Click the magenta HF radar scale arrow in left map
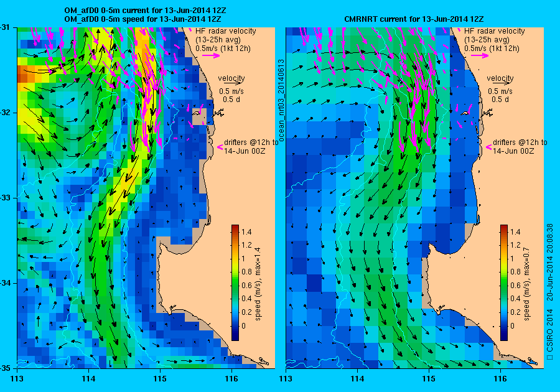The width and height of the screenshot is (560, 392). pyautogui.click(x=211, y=55)
